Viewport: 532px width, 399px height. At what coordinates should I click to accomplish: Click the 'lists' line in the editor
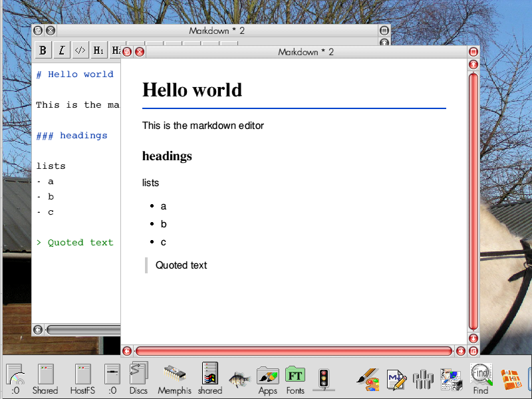(x=51, y=166)
